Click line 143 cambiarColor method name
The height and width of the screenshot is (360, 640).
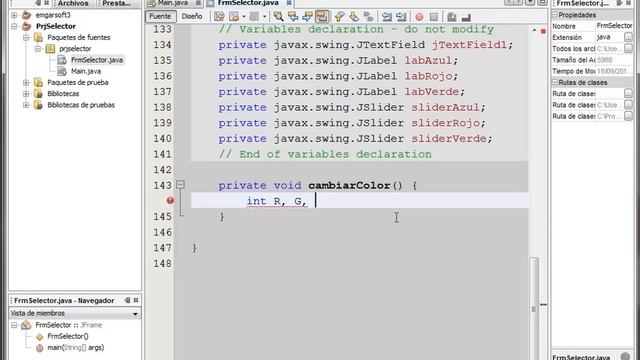pos(349,185)
